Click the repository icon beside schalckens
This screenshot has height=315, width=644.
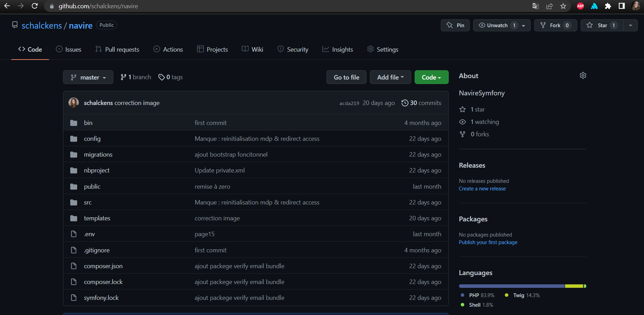pyautogui.click(x=15, y=25)
